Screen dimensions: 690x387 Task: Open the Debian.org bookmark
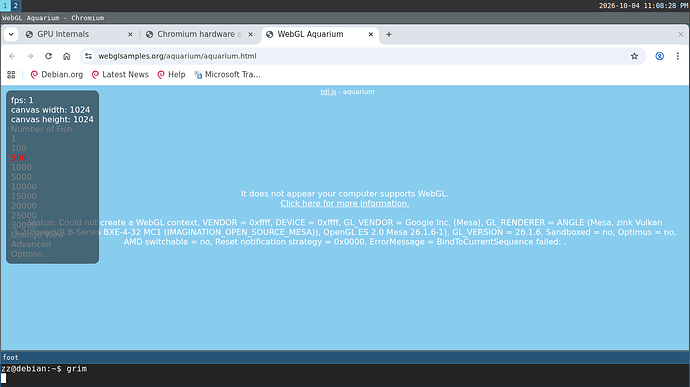click(56, 75)
